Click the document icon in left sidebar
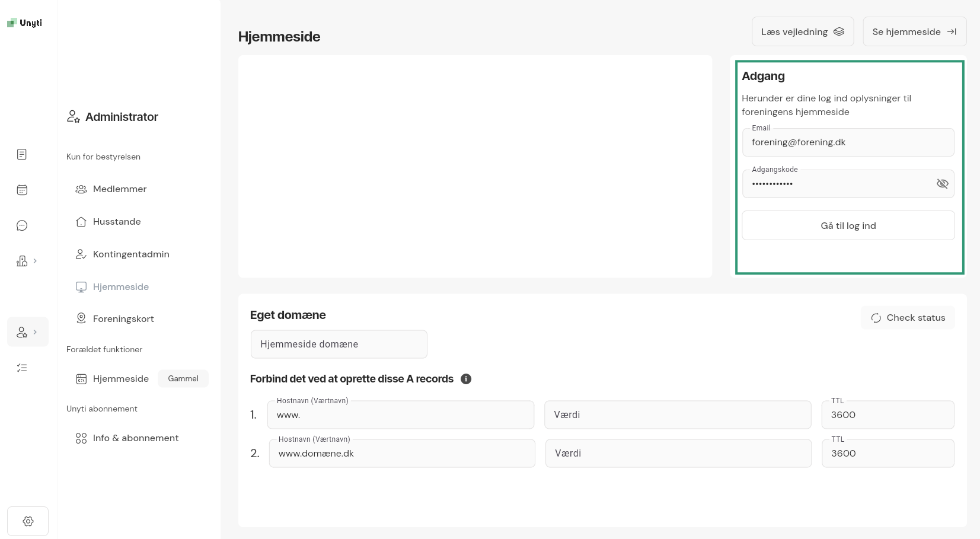 pyautogui.click(x=22, y=154)
